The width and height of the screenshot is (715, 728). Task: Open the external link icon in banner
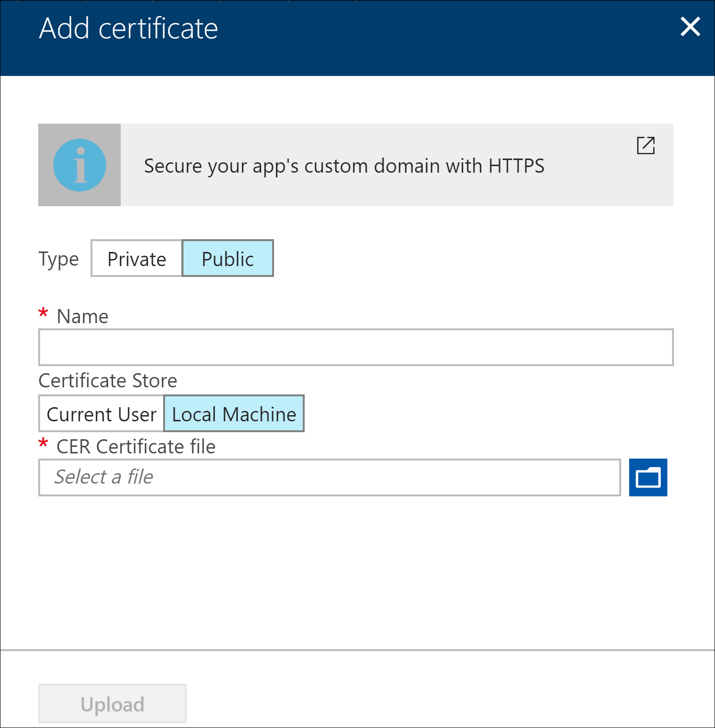(x=645, y=145)
